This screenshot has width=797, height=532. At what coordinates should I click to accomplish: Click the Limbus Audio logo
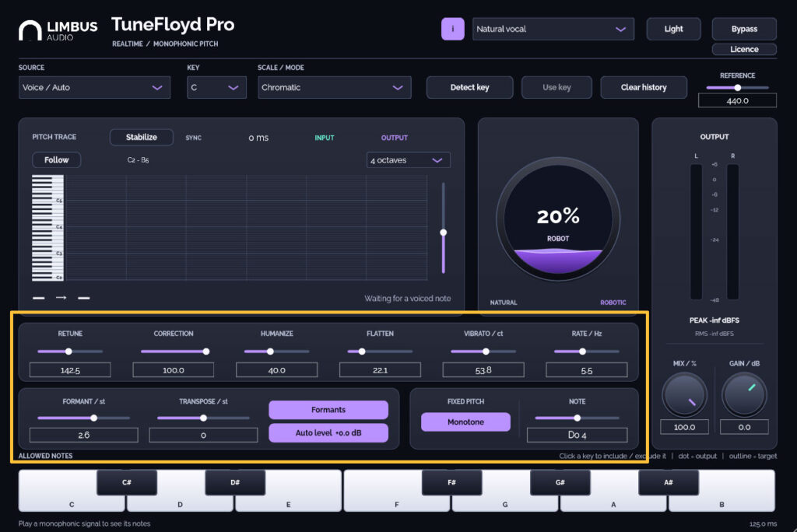point(58,30)
